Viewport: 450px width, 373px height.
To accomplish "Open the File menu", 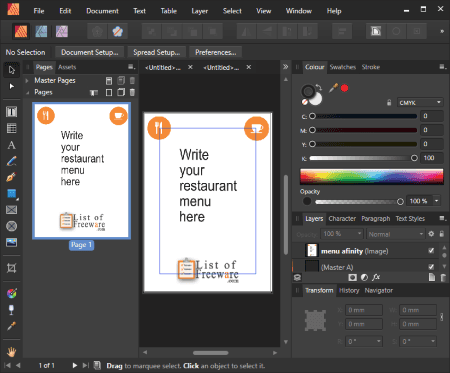I will coord(39,11).
